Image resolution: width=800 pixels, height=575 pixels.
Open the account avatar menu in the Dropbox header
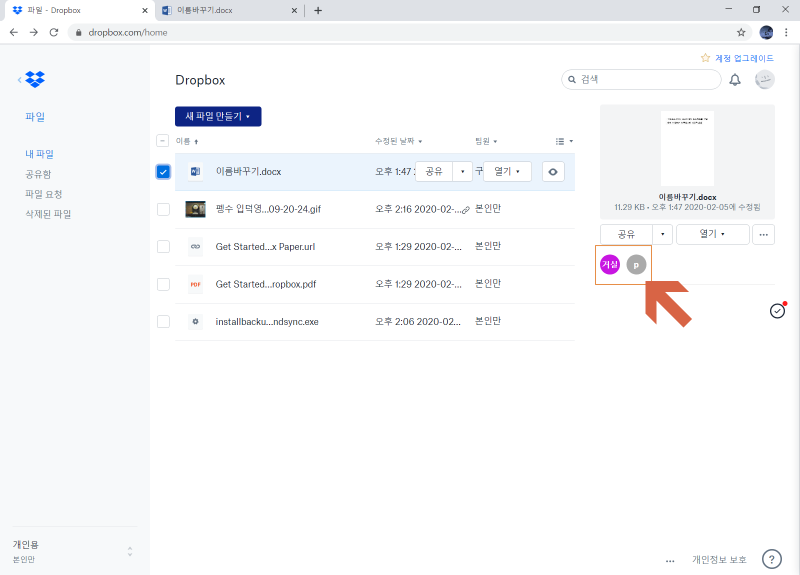pos(764,80)
